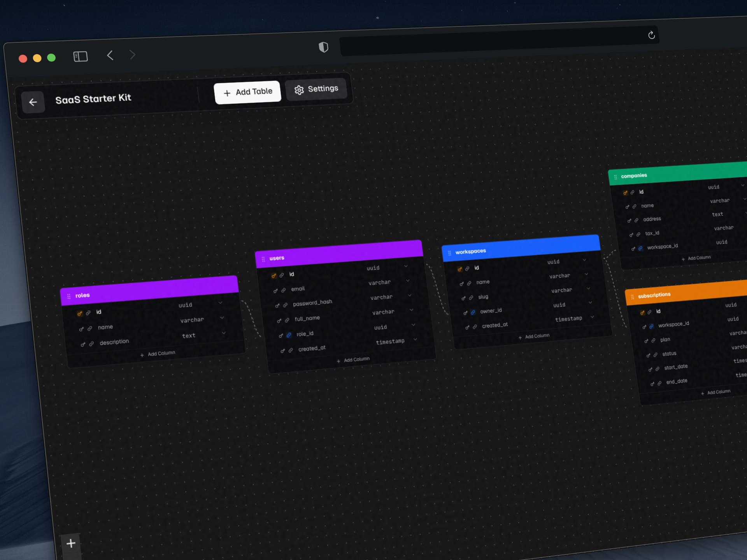The width and height of the screenshot is (747, 560).
Task: Go back with the browser back chevron
Action: pyautogui.click(x=110, y=56)
